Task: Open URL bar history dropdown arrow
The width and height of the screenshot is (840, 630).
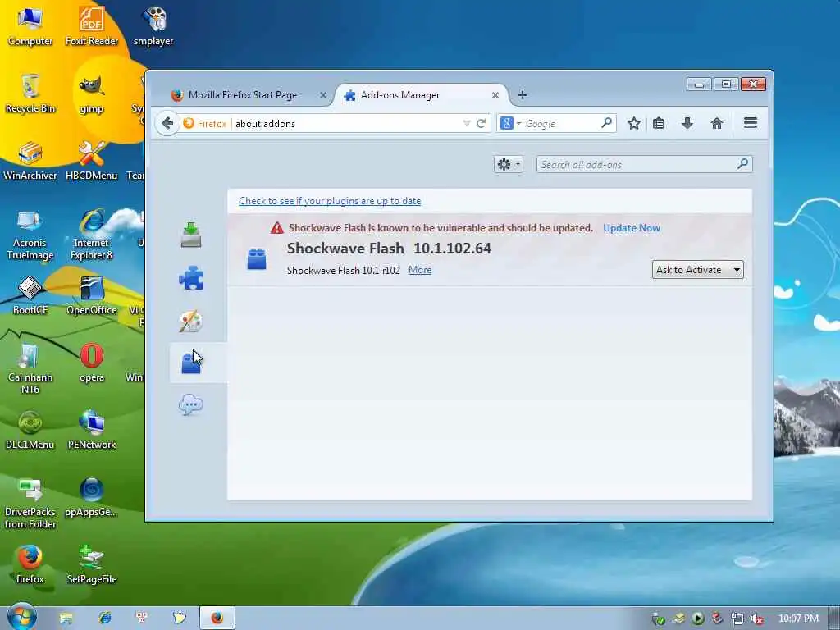Action: tap(467, 123)
